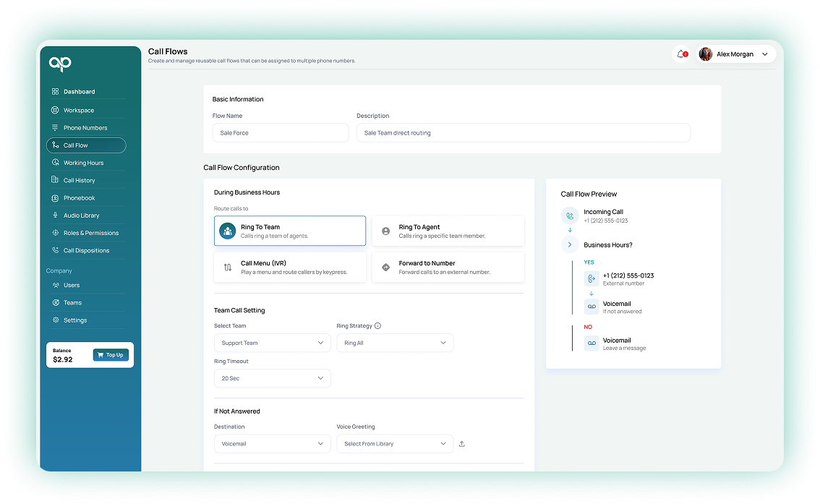Viewport: 820px width, 504px height.
Task: Click the Business Hours chevron icon in preview
Action: [x=570, y=245]
